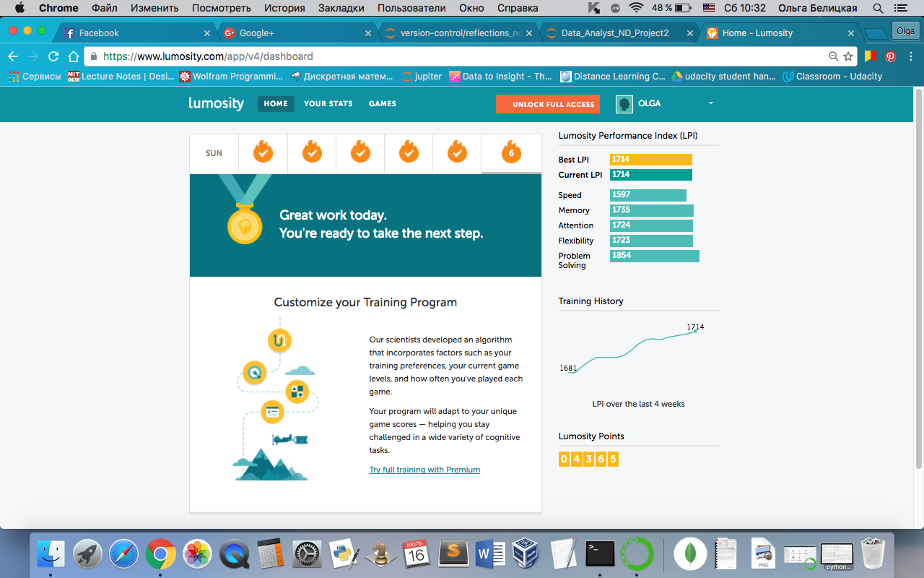Expand the OLGA account dropdown arrow
The image size is (924, 578).
coord(710,103)
